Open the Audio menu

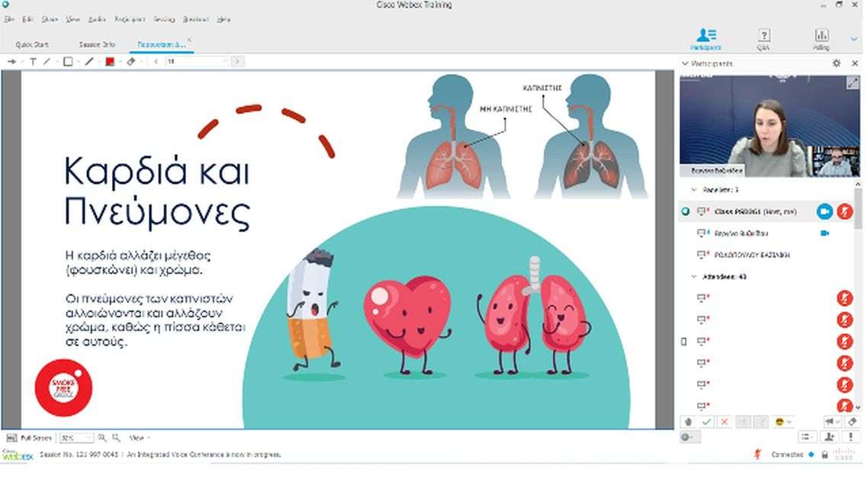coord(97,19)
